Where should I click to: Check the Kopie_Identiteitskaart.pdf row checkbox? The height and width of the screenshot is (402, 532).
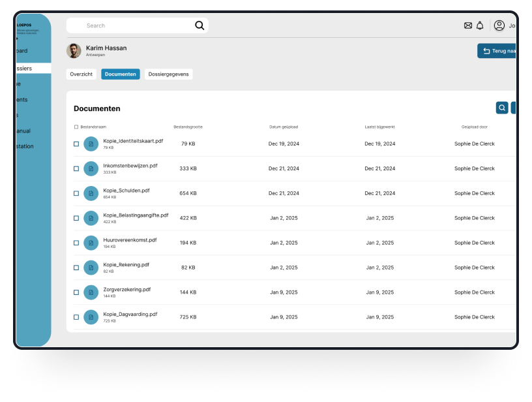pos(76,144)
